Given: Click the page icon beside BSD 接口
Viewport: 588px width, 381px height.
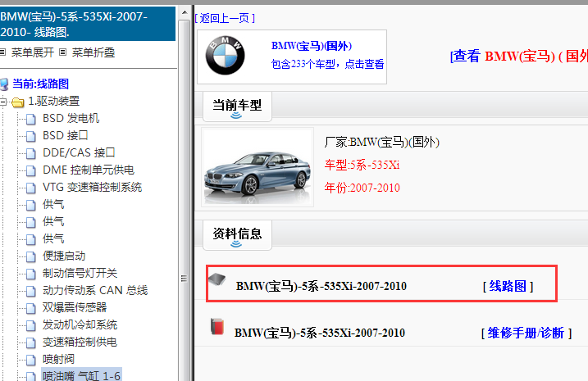Looking at the screenshot, I should coord(31,136).
